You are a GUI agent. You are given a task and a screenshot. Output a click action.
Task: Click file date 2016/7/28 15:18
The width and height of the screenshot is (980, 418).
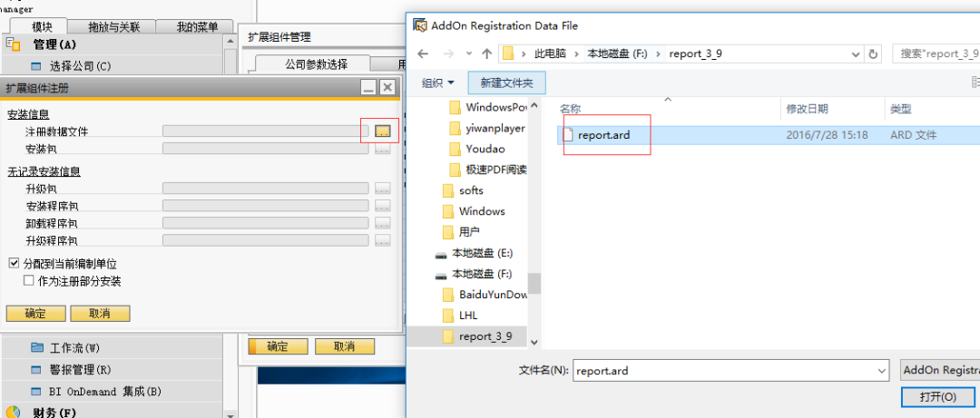[x=827, y=134]
